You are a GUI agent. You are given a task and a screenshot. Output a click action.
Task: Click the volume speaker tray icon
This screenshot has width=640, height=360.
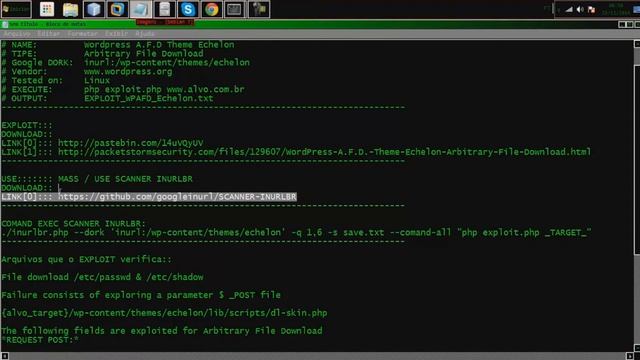[x=580, y=9]
